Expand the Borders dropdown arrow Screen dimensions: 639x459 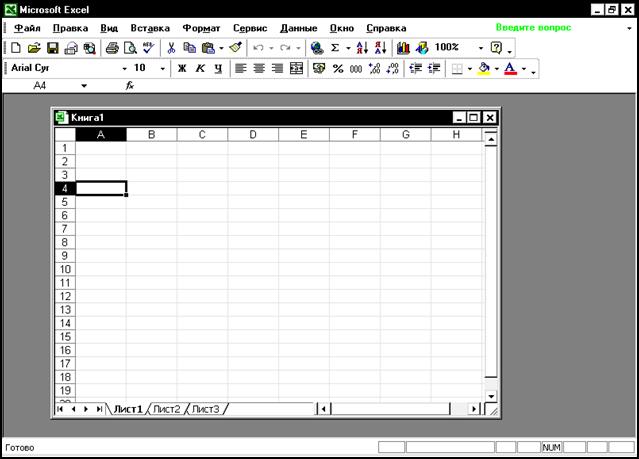click(x=469, y=68)
